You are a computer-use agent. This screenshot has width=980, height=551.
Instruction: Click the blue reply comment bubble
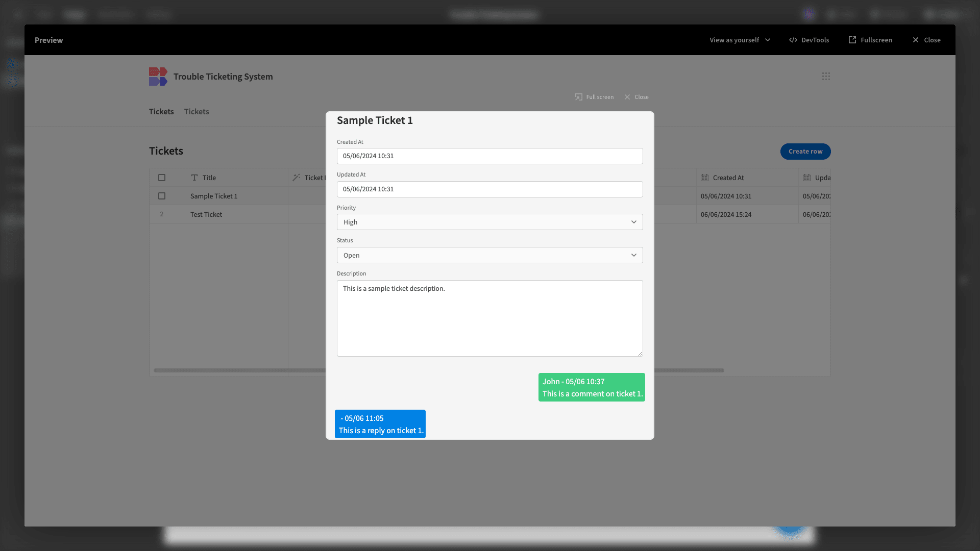pos(380,424)
